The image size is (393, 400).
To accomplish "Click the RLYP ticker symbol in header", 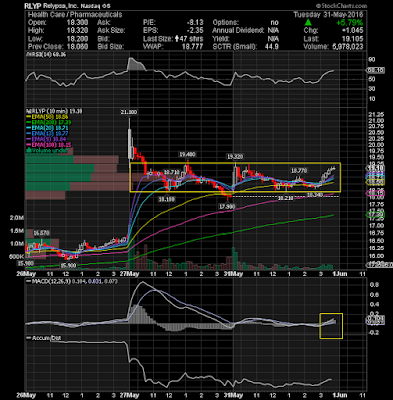I will [x=33, y=6].
